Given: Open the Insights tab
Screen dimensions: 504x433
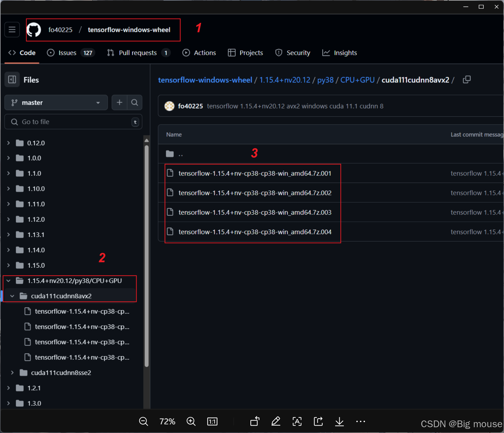Looking at the screenshot, I should (x=340, y=53).
